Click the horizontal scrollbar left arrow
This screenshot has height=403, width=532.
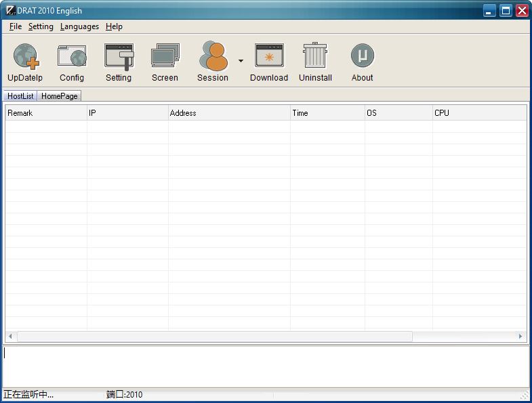click(11, 337)
